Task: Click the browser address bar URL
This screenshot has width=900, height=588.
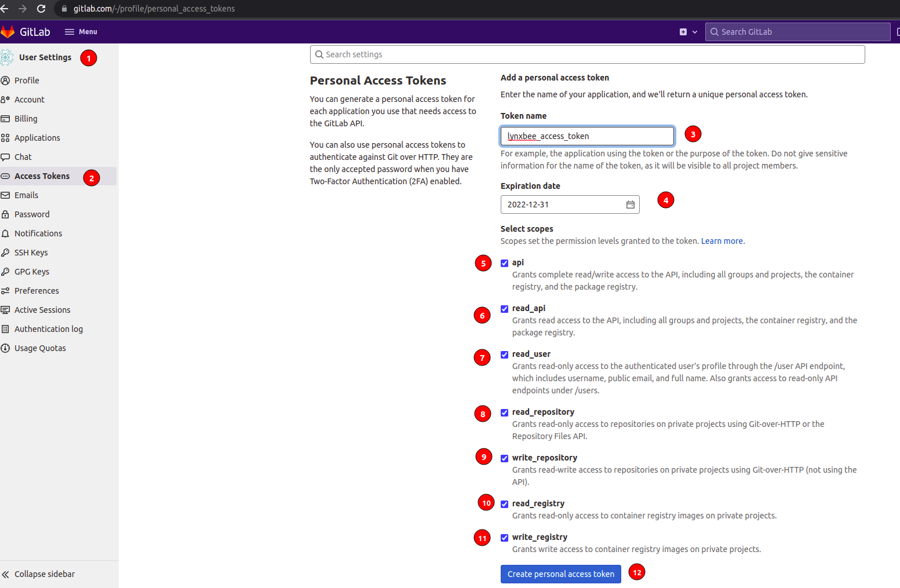Action: 154,9
